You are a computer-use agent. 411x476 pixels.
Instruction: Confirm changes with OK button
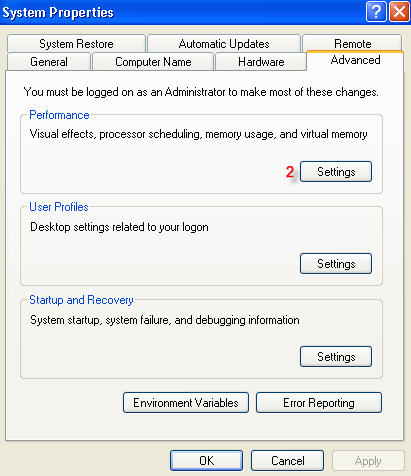click(207, 461)
